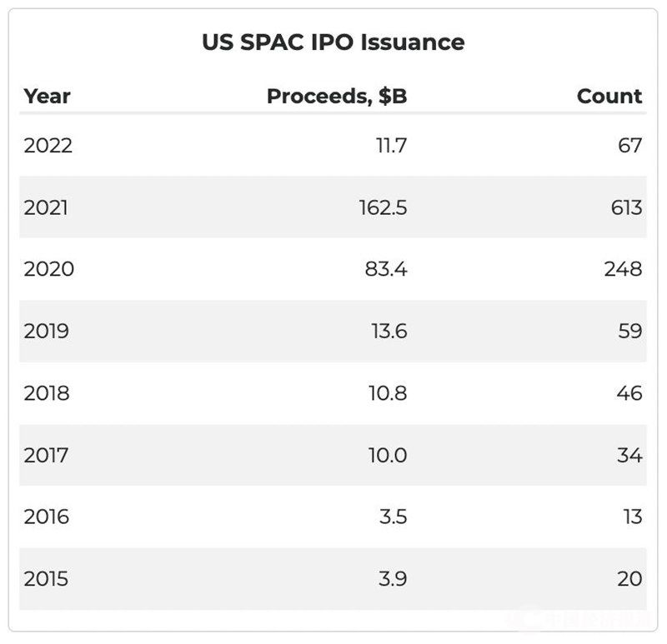Click the Count column header

pos(609,96)
